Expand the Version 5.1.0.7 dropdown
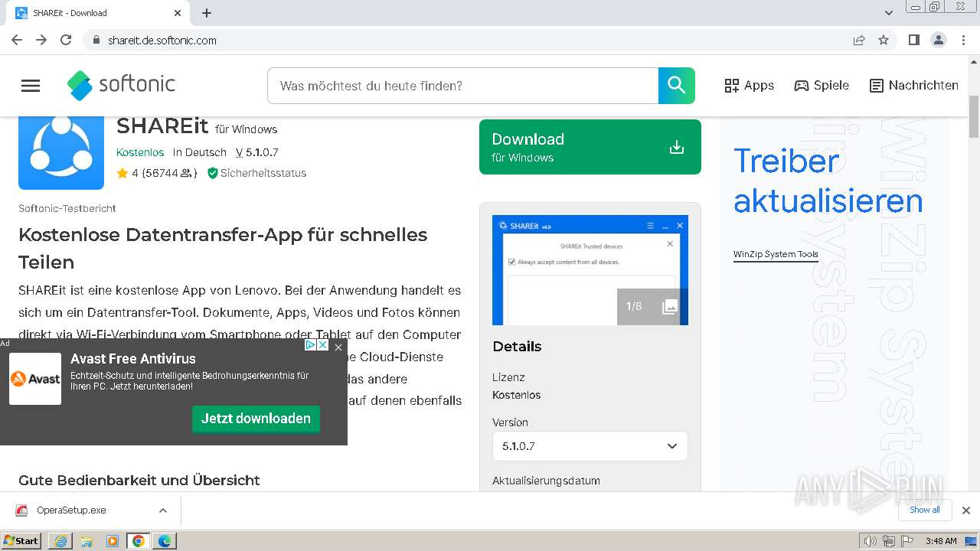 [590, 446]
